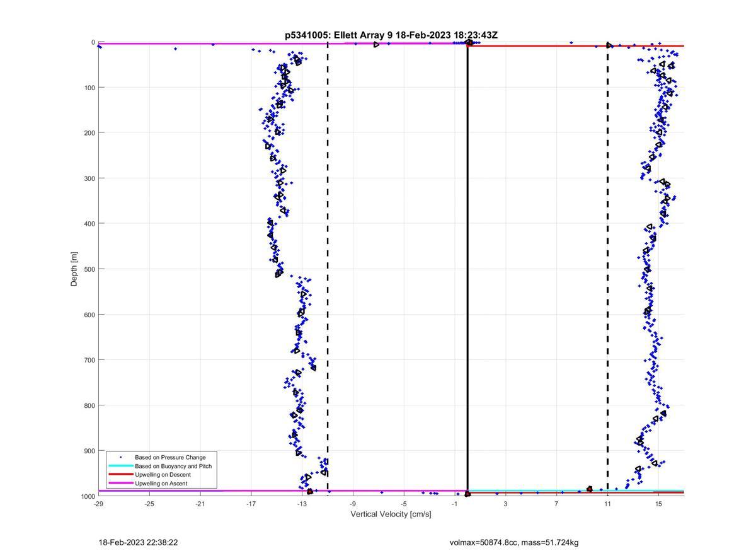Click y-axis depth tick label 600
The width and height of the screenshot is (756, 558).
pos(89,315)
